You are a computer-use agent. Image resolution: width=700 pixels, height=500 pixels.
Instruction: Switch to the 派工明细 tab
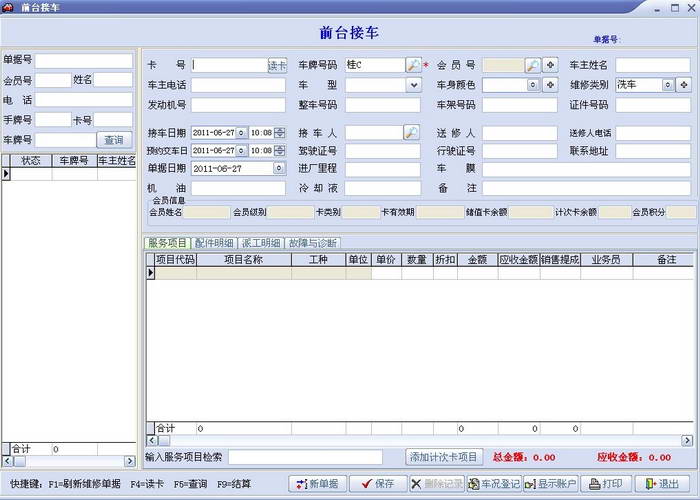261,243
